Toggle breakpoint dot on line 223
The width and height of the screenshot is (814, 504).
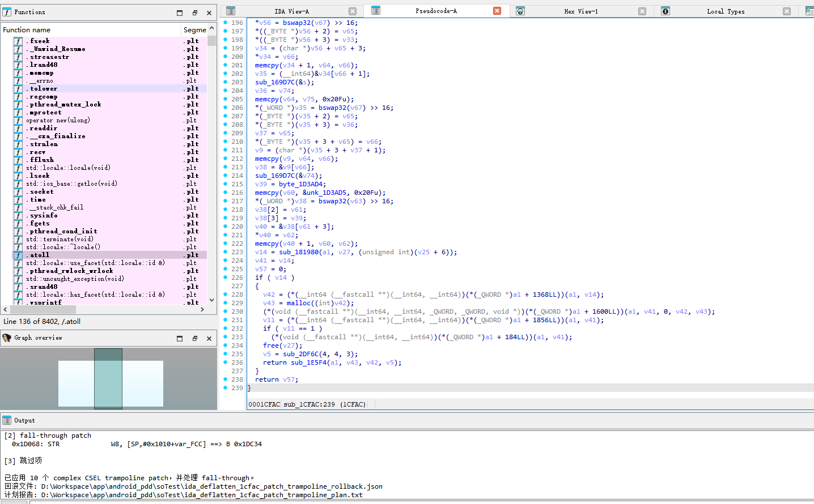225,252
